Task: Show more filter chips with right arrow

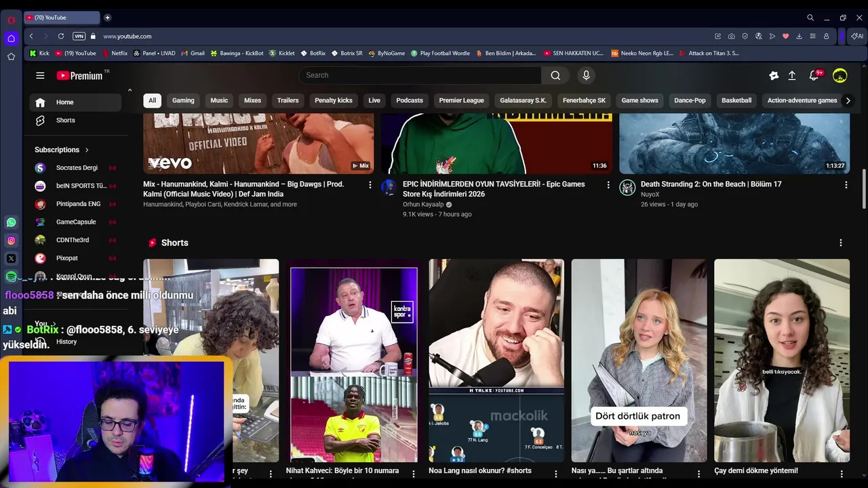Action: 848,100
